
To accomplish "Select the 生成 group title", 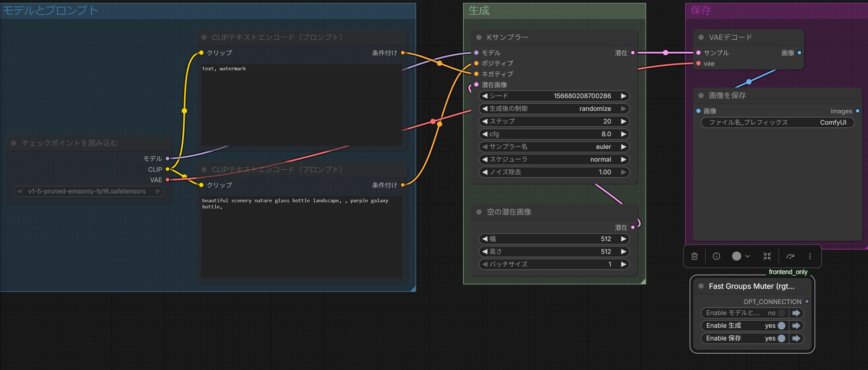I will coord(479,10).
